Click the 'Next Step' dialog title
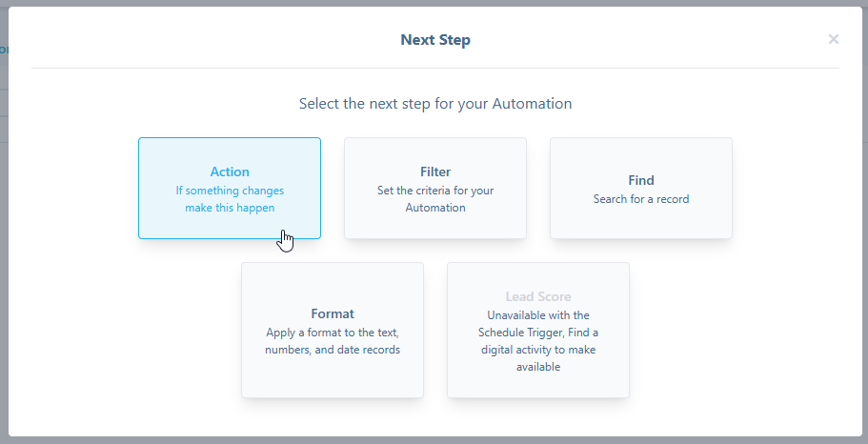 coord(435,40)
